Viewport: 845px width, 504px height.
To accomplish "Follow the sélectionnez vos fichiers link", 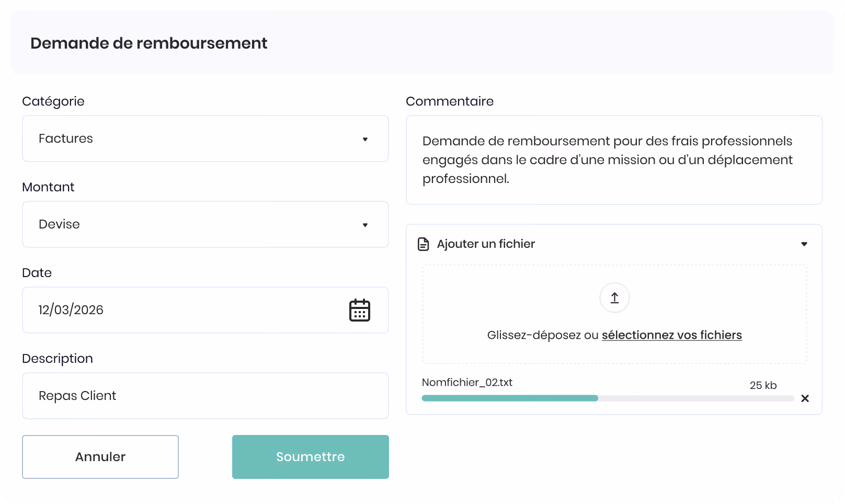I will tap(672, 335).
